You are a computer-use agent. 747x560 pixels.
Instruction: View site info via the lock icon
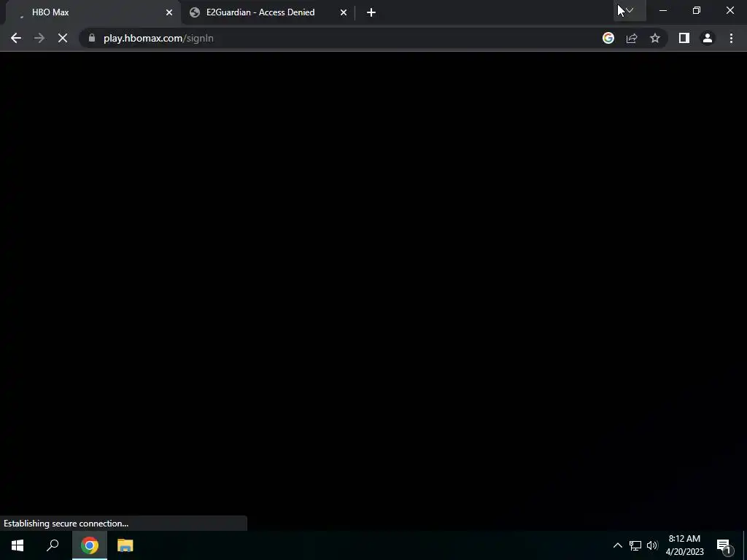click(92, 38)
